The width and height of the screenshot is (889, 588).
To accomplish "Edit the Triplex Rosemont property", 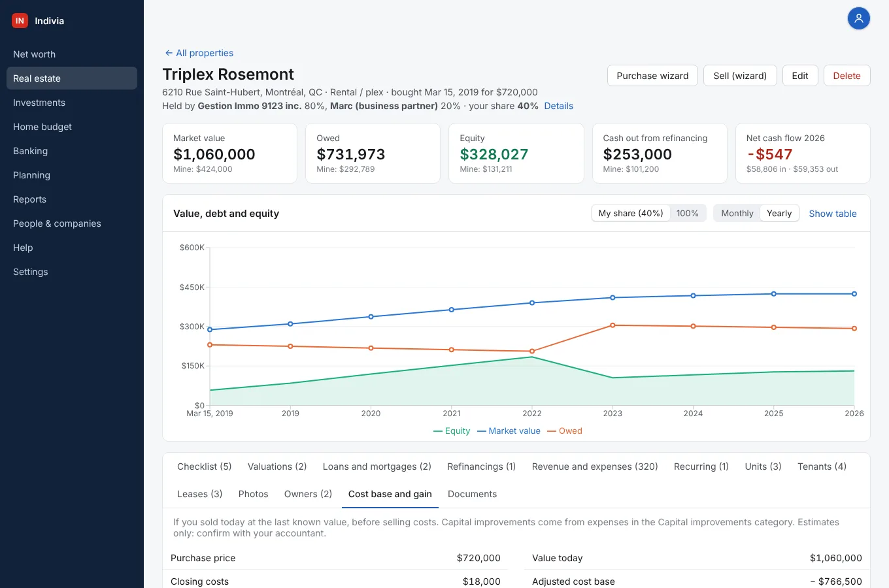I will (x=800, y=76).
